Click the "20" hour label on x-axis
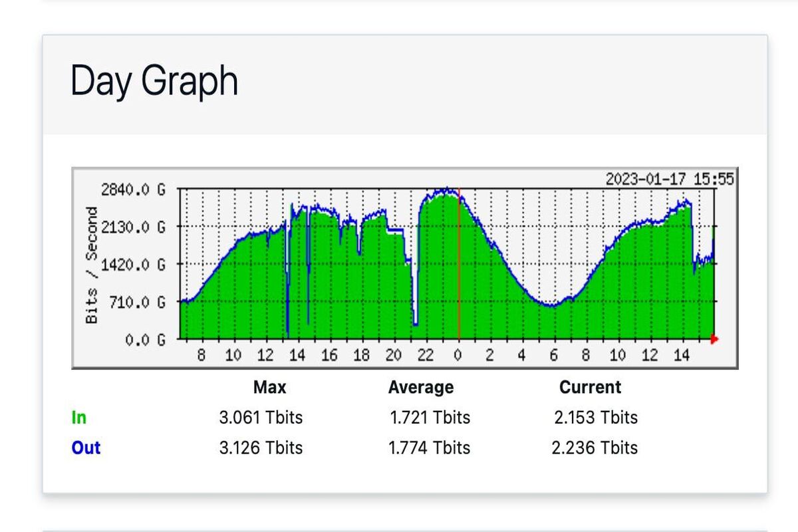The image size is (798, 532). coord(394,356)
